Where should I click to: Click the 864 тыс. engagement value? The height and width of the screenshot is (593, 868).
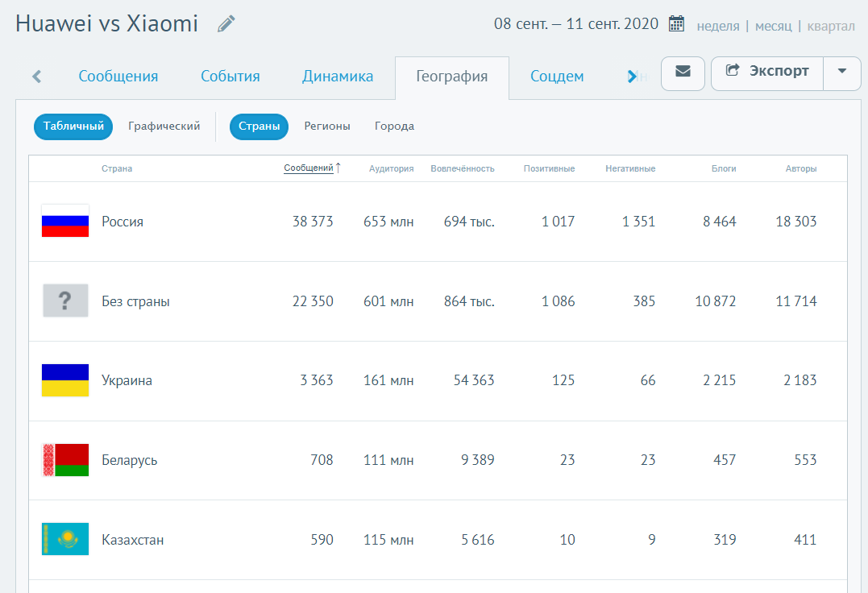pyautogui.click(x=469, y=301)
